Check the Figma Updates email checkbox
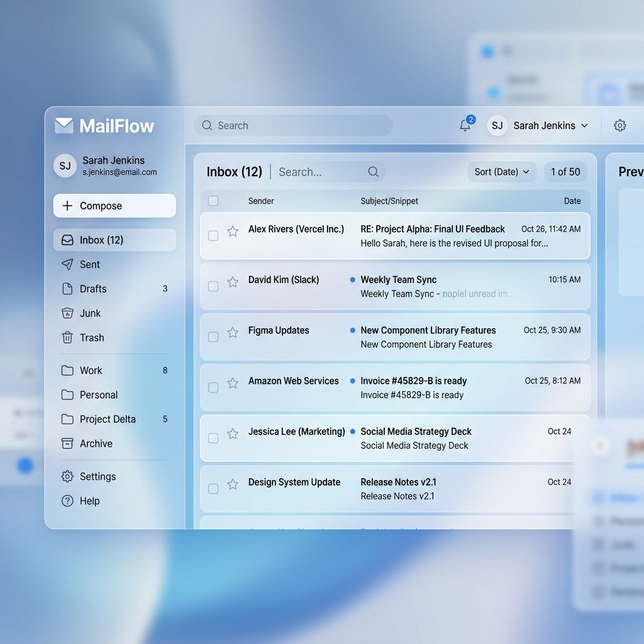Screen dimensions: 644x644 (213, 337)
